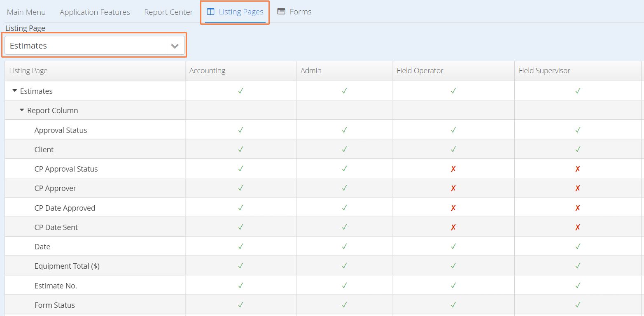Toggle red X for Field Operator CP Approval Status

[453, 169]
